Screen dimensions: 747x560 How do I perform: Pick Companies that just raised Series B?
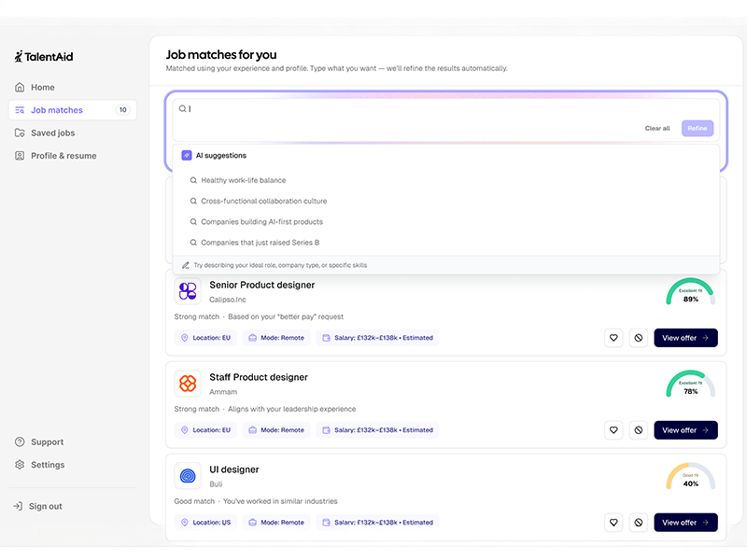(x=260, y=243)
